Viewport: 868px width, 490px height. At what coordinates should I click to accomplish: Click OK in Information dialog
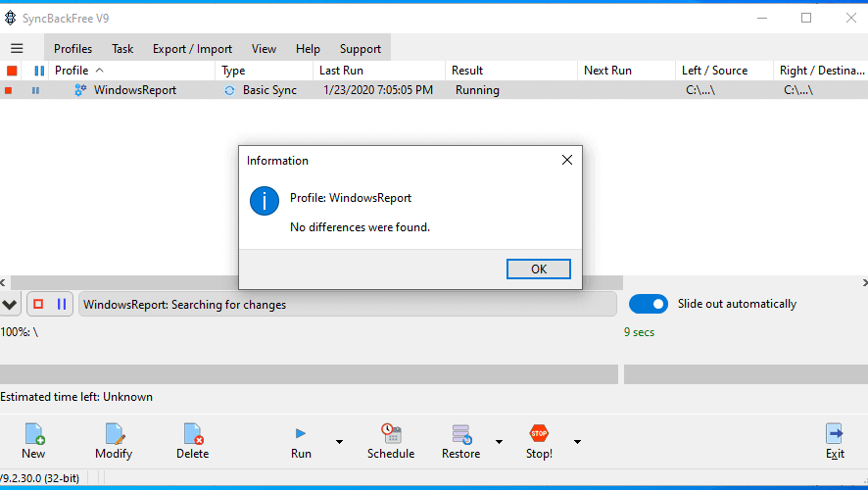[539, 269]
